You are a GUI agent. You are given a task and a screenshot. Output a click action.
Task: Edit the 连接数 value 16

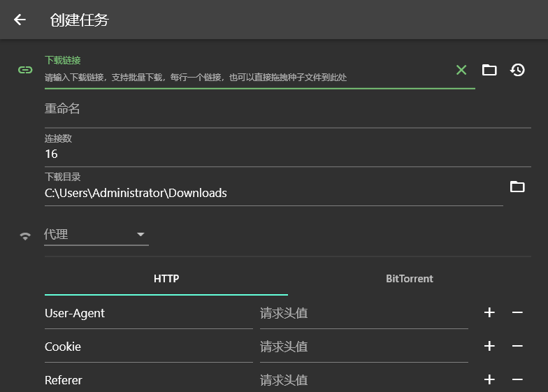[x=287, y=154]
